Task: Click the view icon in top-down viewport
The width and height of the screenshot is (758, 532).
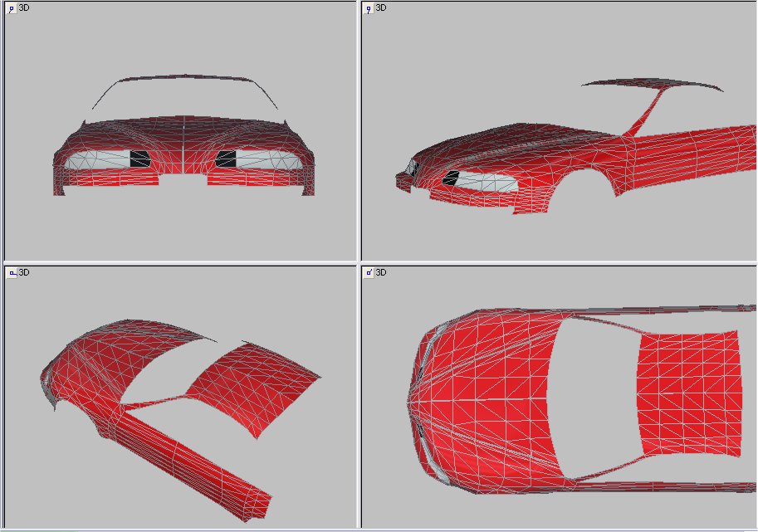Action: pos(368,272)
